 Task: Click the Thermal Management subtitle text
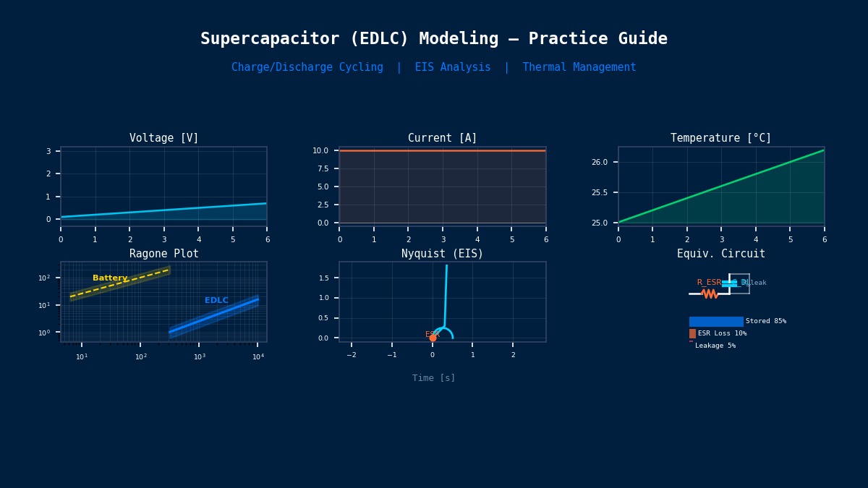click(579, 67)
